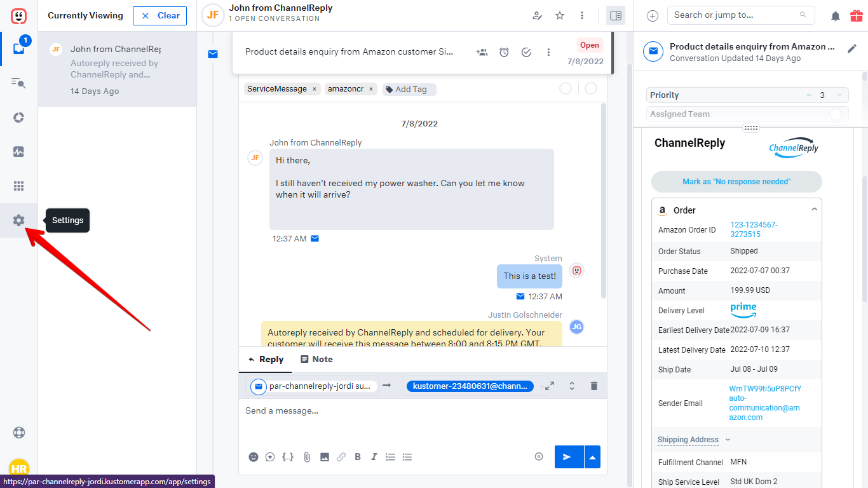Viewport: 868px width, 488px height.
Task: Open notifications bell icon
Action: pos(836,16)
